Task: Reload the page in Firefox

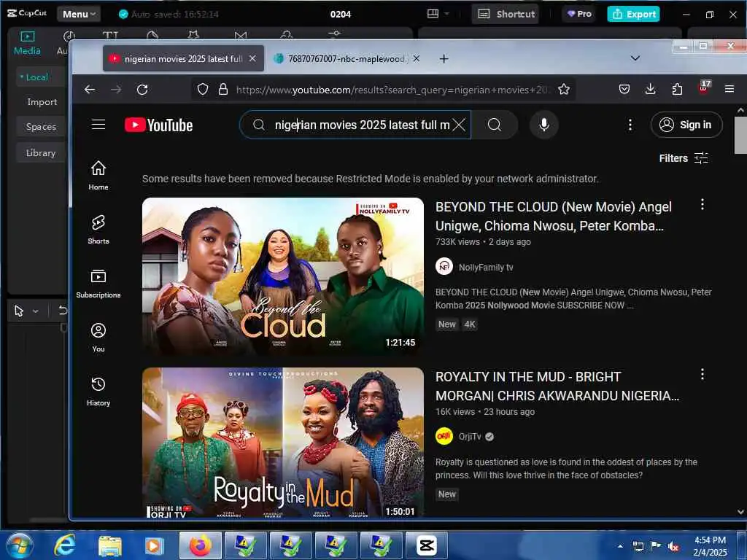Action: coord(142,90)
